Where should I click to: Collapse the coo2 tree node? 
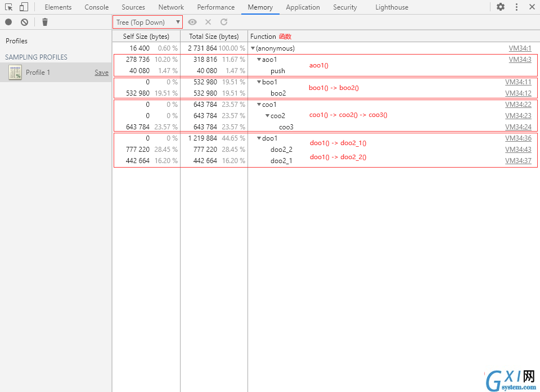267,116
